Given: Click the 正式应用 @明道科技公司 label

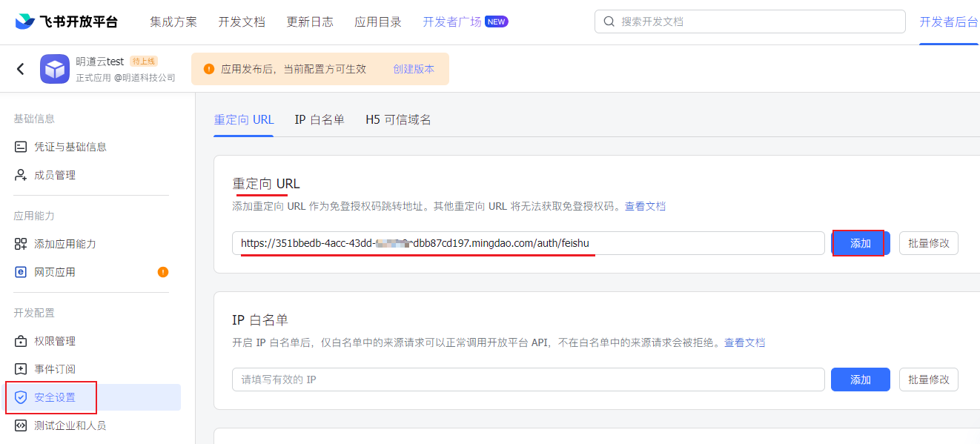Looking at the screenshot, I should click(125, 77).
